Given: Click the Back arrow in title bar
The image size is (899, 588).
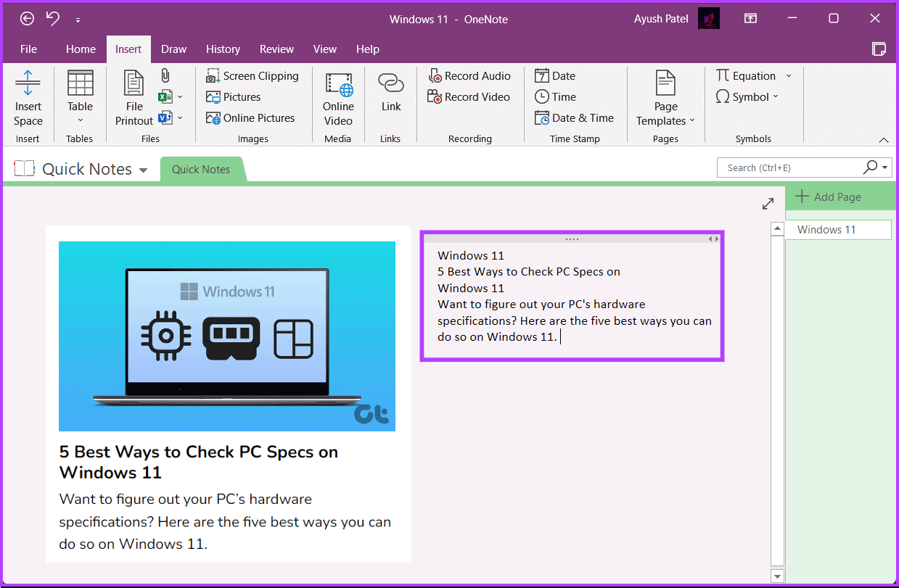Looking at the screenshot, I should 27,19.
